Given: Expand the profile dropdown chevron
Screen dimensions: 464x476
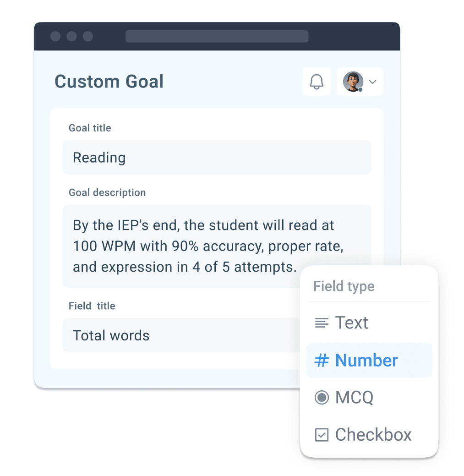Looking at the screenshot, I should [373, 82].
